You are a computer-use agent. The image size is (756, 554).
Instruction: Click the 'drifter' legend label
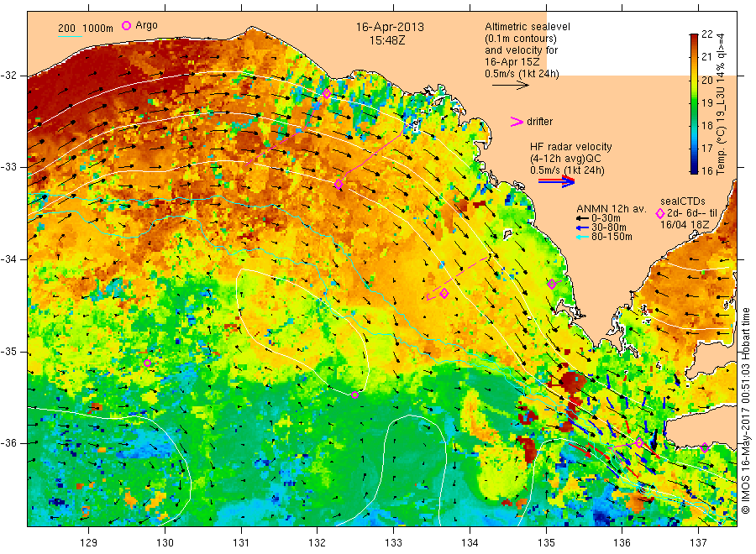click(539, 122)
